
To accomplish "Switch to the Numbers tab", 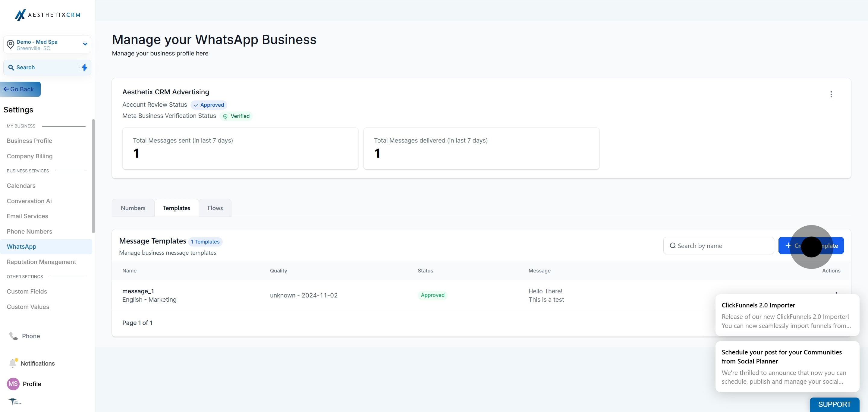I will [x=133, y=208].
